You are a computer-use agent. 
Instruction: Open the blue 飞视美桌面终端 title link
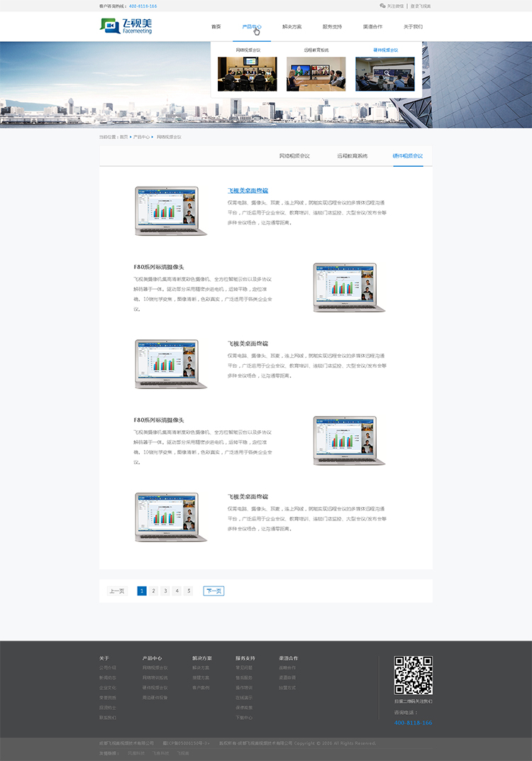point(248,190)
